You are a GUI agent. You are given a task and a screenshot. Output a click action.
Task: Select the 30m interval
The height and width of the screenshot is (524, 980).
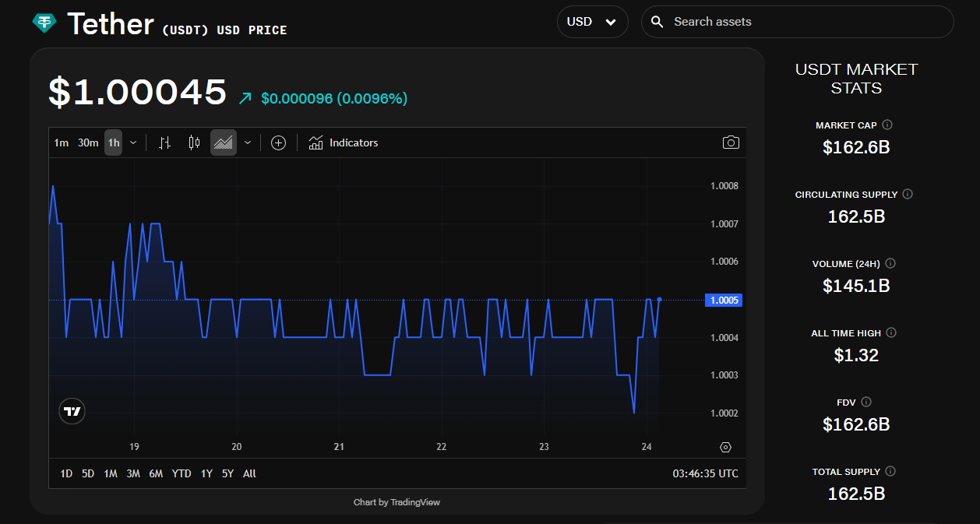[88, 142]
